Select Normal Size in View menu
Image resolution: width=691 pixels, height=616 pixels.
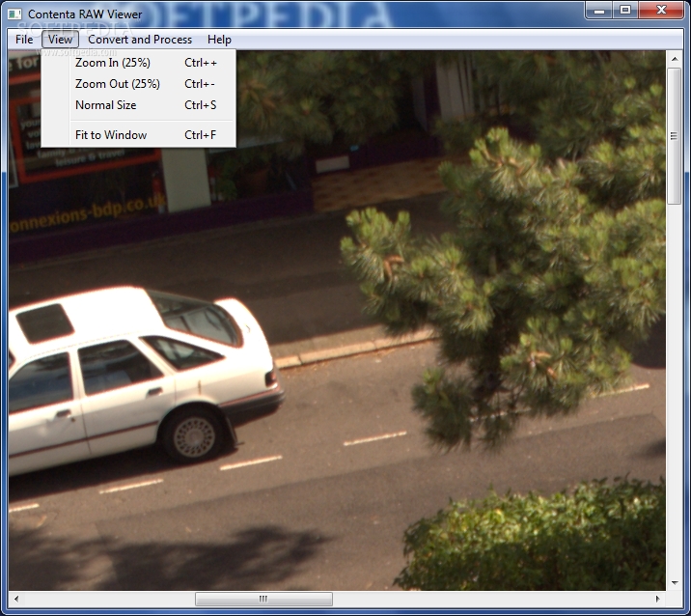[x=138, y=105]
